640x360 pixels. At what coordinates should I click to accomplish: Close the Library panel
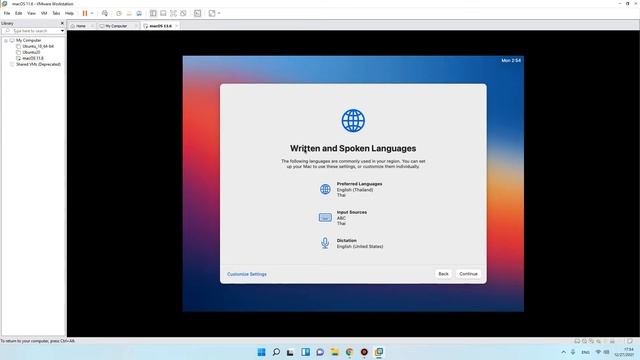point(62,23)
